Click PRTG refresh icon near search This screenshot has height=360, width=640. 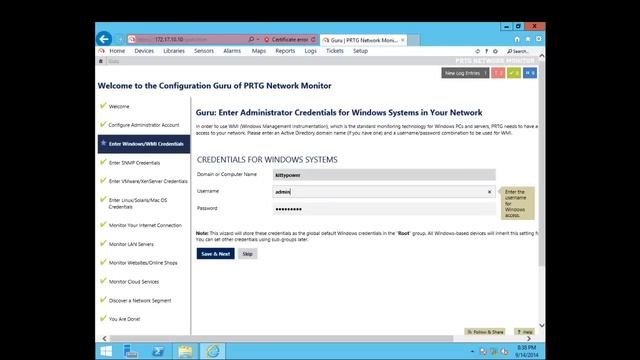[x=477, y=51]
